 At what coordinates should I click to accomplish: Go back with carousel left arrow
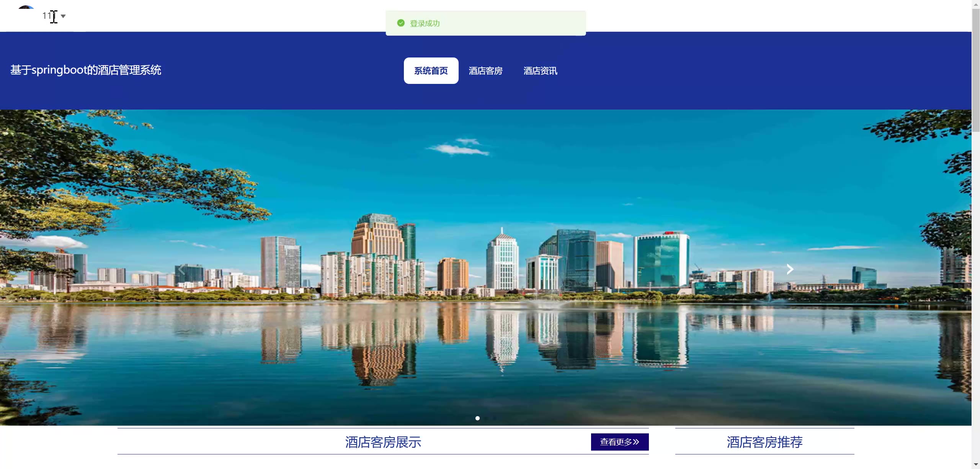pyautogui.click(x=181, y=269)
